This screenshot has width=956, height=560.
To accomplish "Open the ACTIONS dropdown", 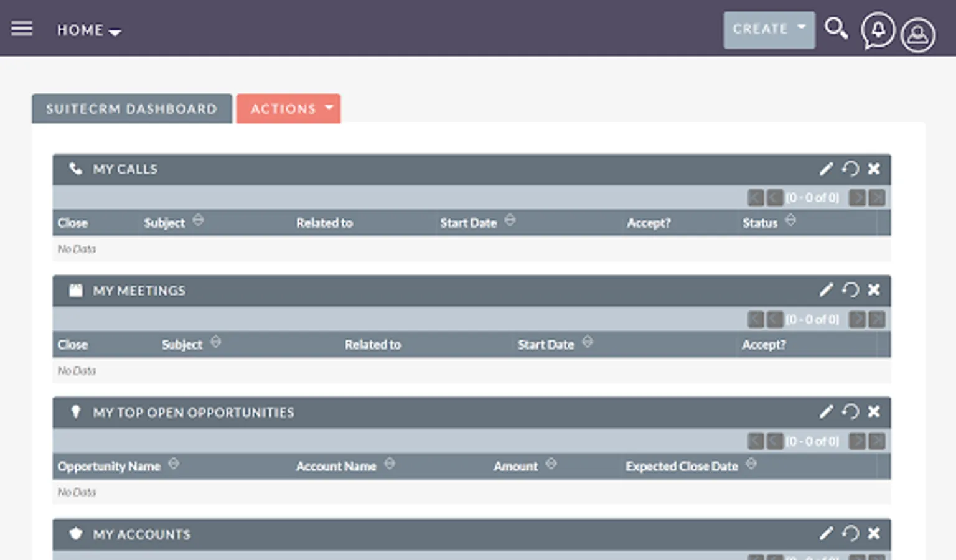I will (288, 108).
